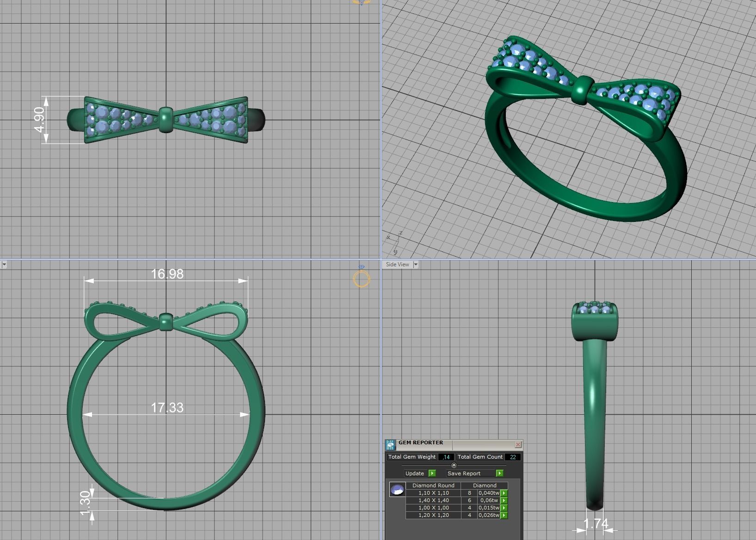Click the green arrow on the 1,10 X 1,10 row
Viewport: 756px width, 540px height.
(x=504, y=493)
